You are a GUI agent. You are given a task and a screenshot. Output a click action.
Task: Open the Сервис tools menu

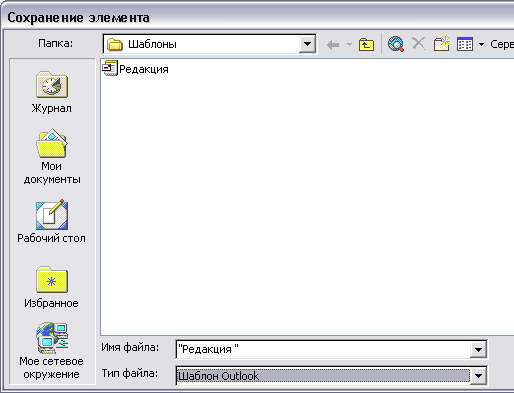point(502,44)
